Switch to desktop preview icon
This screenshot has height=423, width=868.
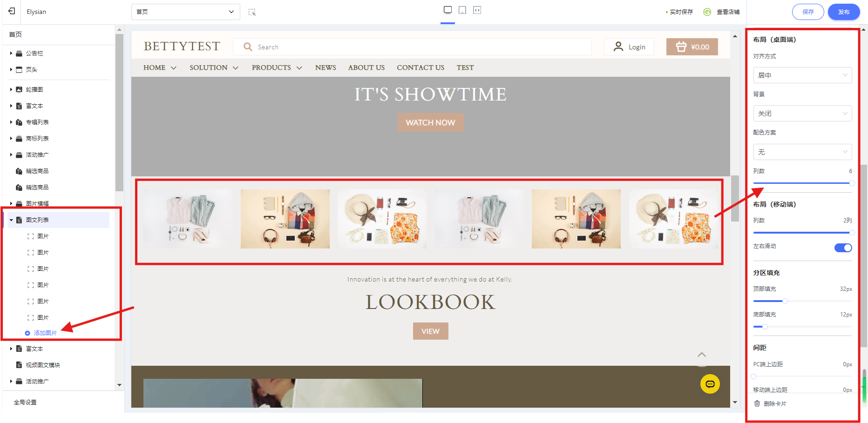coord(448,10)
